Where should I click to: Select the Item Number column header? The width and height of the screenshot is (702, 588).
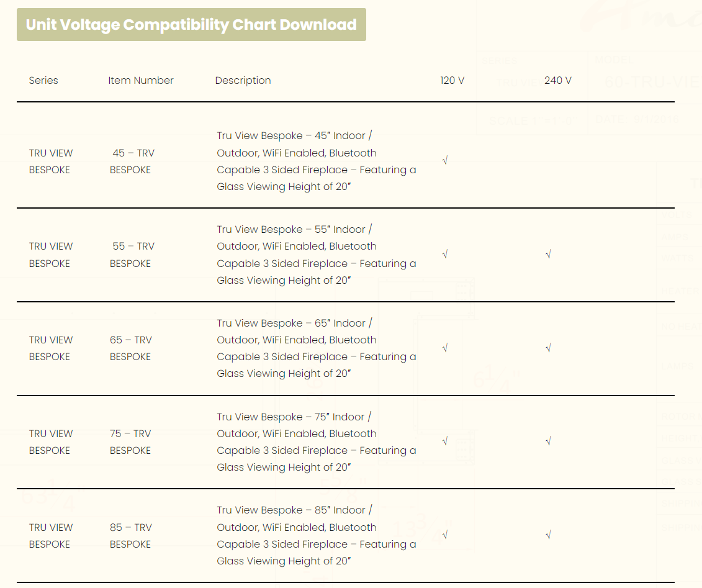coord(141,81)
